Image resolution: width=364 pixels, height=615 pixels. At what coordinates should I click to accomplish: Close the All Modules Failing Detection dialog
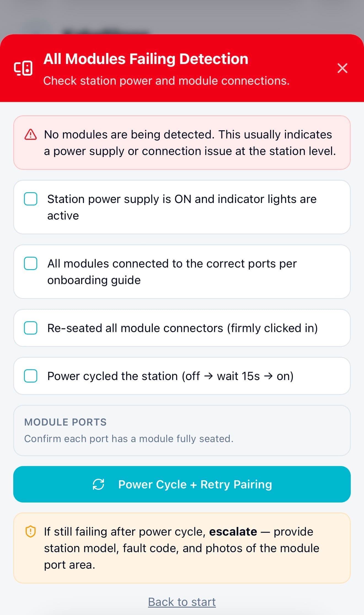342,68
